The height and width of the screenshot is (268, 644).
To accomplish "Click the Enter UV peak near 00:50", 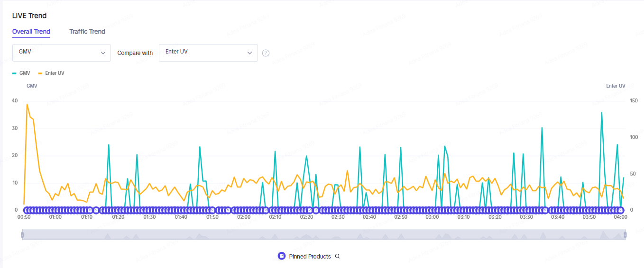I will (27, 104).
